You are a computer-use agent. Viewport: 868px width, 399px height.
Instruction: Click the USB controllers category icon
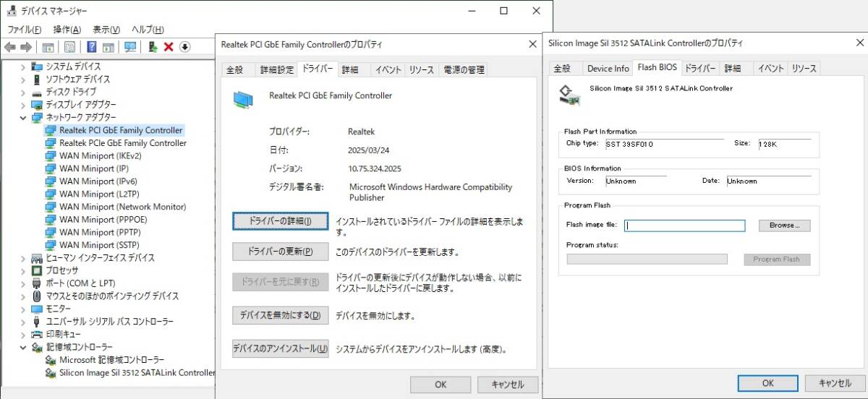[37, 321]
